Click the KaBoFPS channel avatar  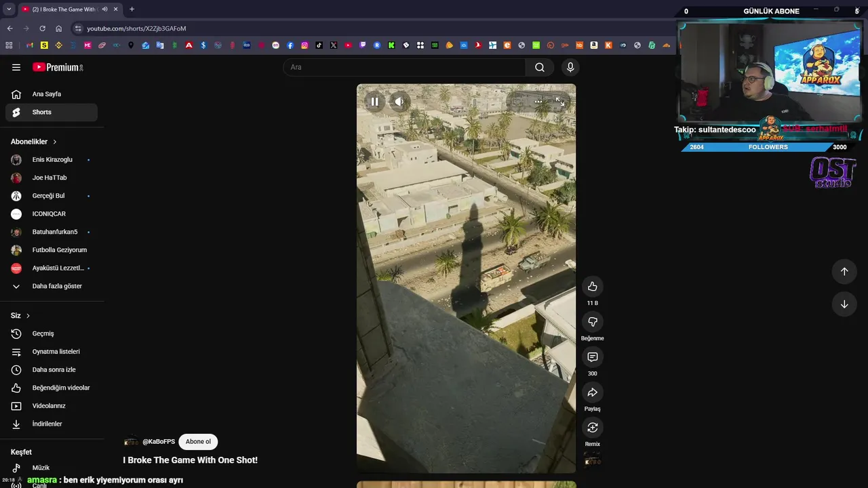coord(131,442)
